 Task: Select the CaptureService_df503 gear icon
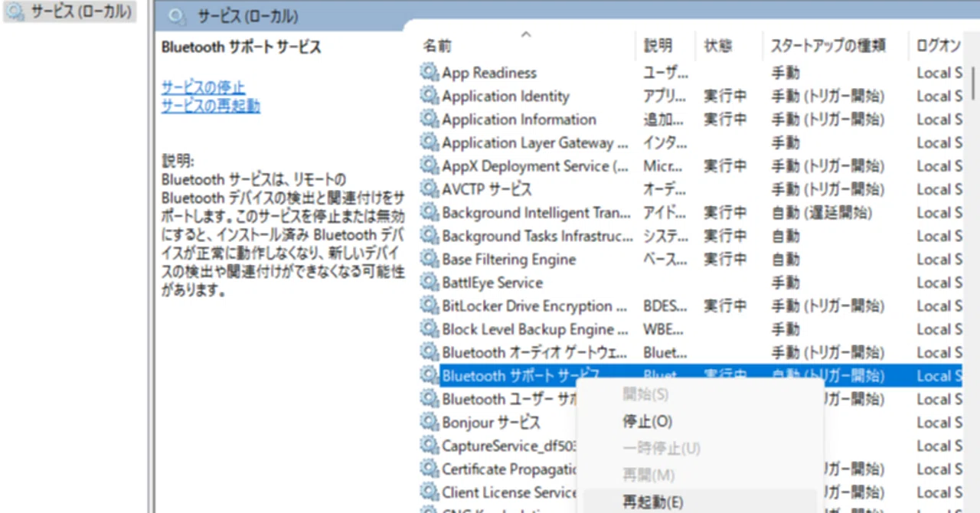pyautogui.click(x=429, y=445)
